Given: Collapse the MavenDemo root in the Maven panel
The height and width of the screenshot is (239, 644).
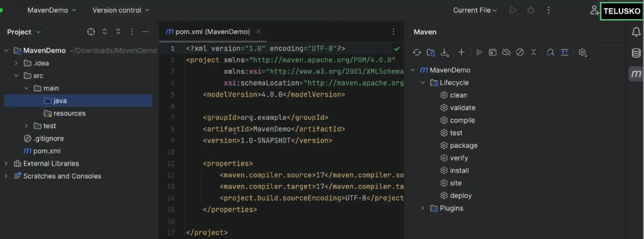Looking at the screenshot, I should tap(413, 70).
